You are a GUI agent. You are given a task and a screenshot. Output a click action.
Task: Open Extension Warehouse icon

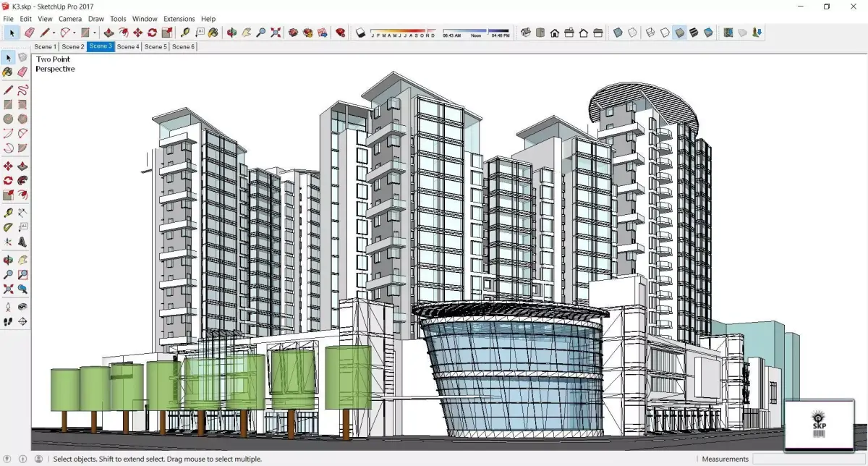(307, 33)
